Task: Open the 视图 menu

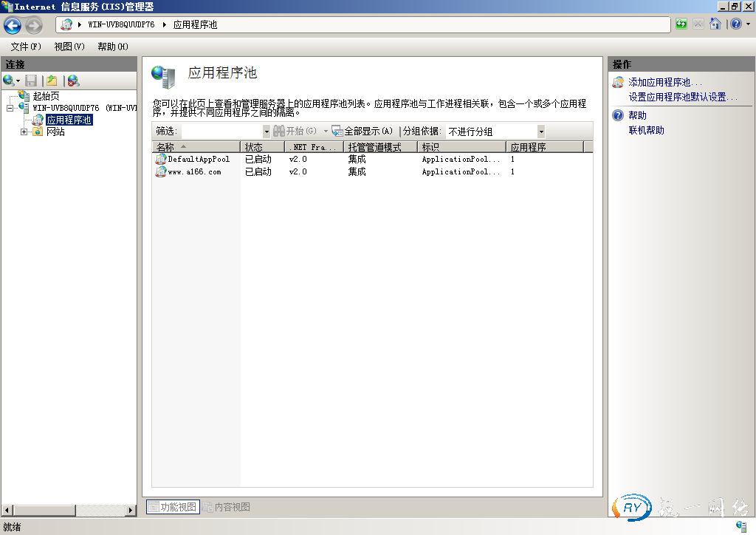Action: coord(69,47)
